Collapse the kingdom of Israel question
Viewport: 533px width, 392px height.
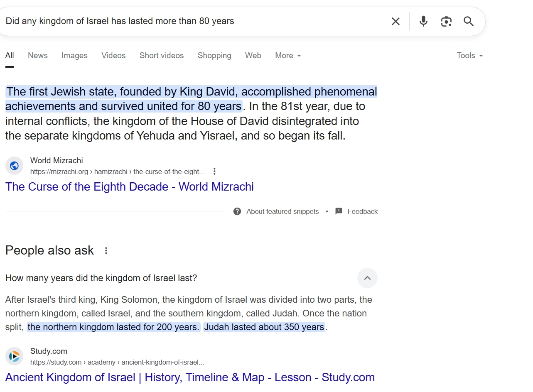click(x=367, y=278)
